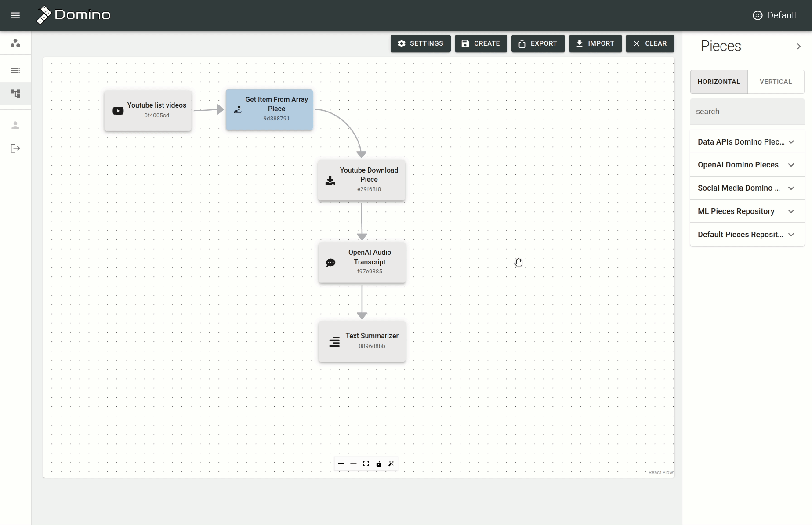Image resolution: width=812 pixels, height=525 pixels.
Task: Toggle the canvas interactivity lock
Action: coord(378,463)
